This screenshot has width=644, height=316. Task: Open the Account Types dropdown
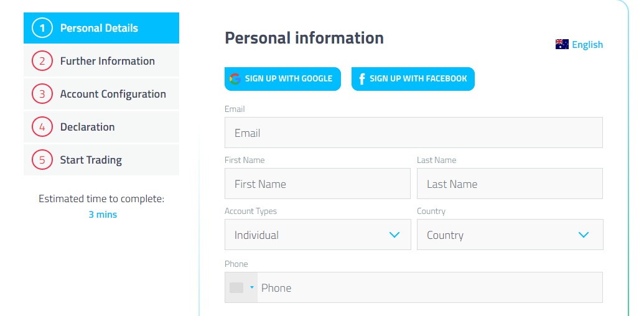pos(317,235)
